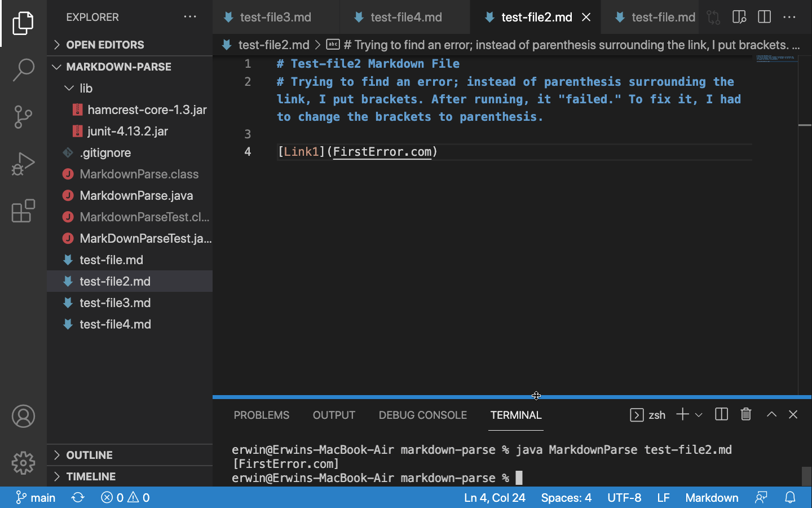Close the test-file2.md tab
This screenshot has height=508, width=812.
click(x=586, y=17)
